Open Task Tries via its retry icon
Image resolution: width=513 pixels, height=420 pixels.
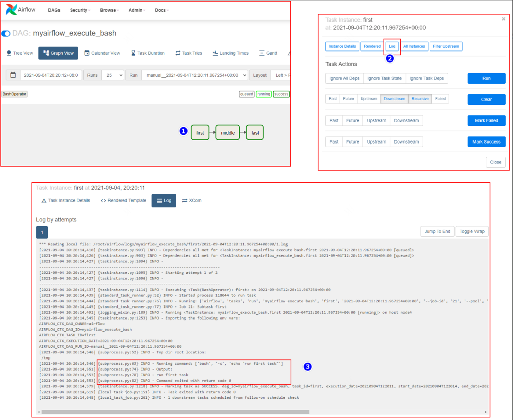tap(178, 53)
